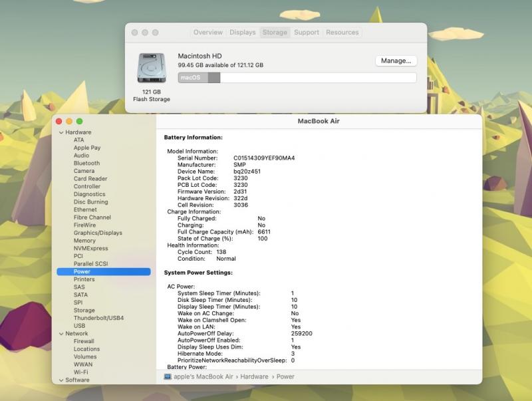Select Apple Pay in the sidebar

coord(87,148)
